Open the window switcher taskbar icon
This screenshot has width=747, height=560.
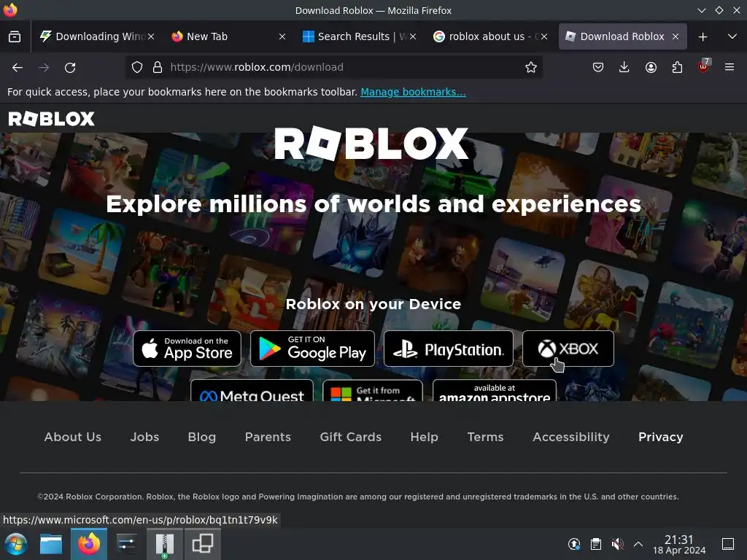tap(203, 544)
